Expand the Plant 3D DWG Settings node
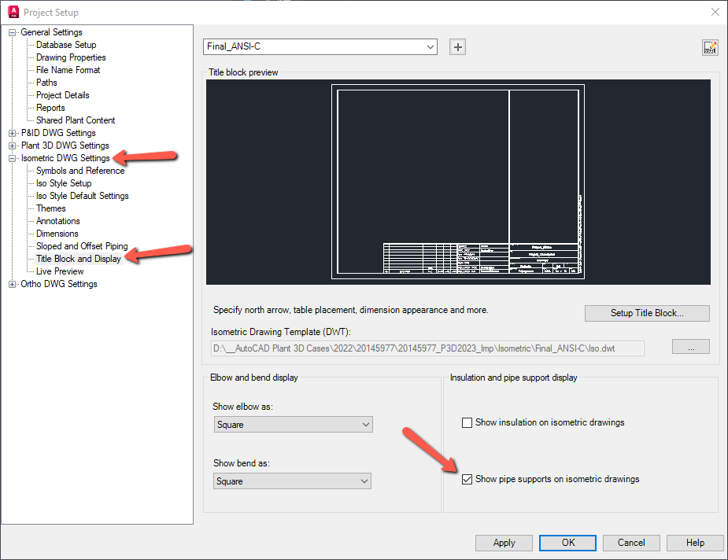Viewport: 728px width, 560px height. (13, 145)
